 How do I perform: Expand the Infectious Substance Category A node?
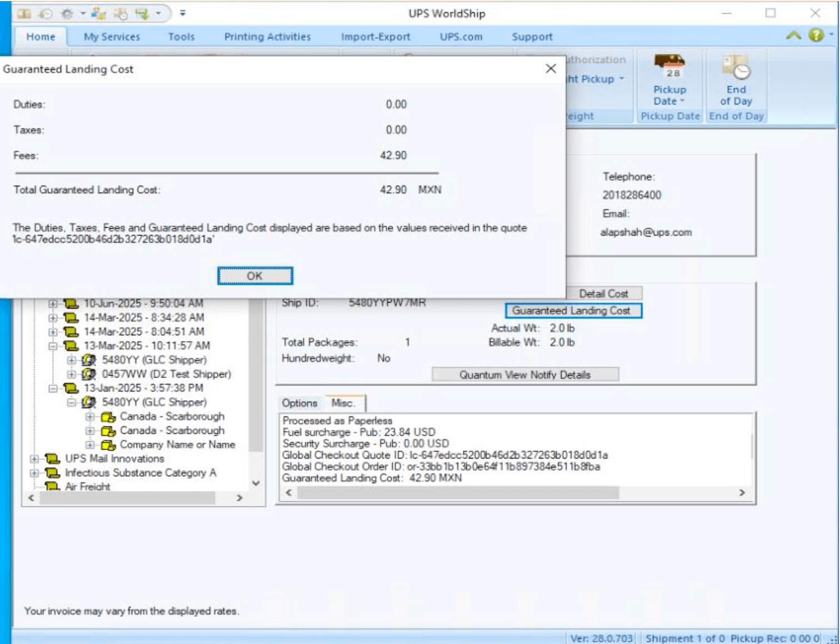34,473
